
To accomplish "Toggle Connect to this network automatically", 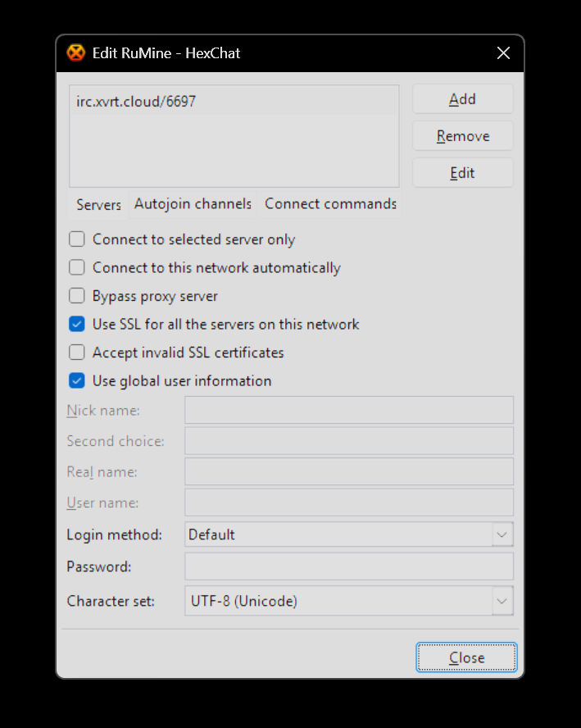I will (x=77, y=267).
